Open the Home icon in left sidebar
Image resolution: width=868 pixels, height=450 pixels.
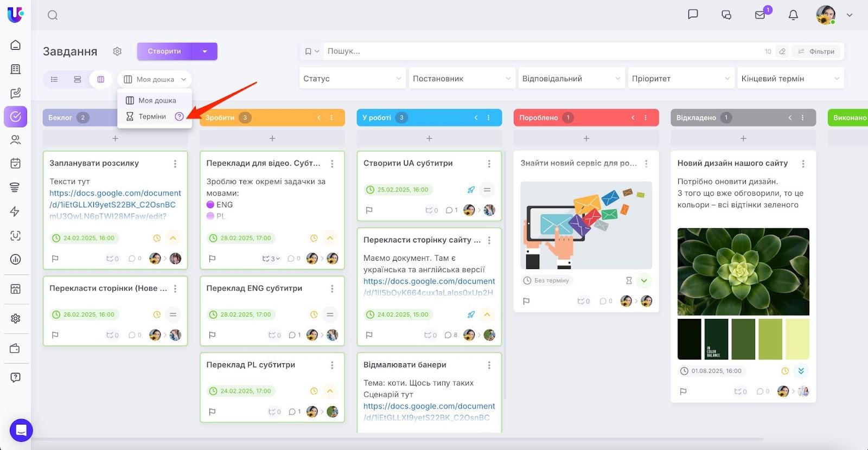point(16,45)
